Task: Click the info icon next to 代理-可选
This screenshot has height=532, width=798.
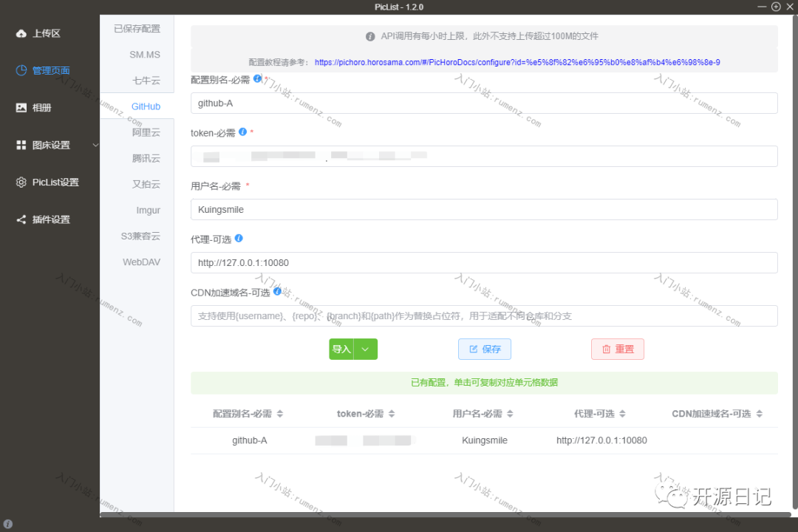Action: [x=239, y=238]
